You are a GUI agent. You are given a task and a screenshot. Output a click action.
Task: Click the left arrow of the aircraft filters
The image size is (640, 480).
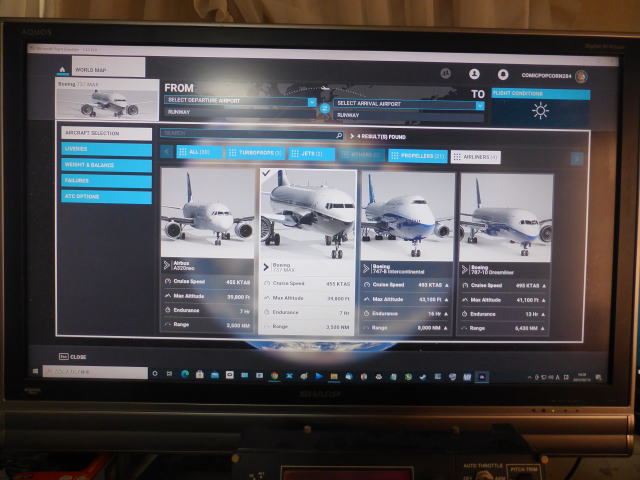click(167, 153)
